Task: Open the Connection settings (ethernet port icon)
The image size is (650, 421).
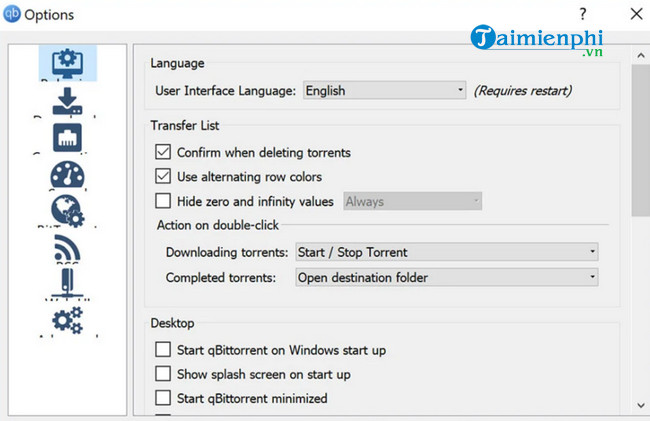Action: coord(67,138)
